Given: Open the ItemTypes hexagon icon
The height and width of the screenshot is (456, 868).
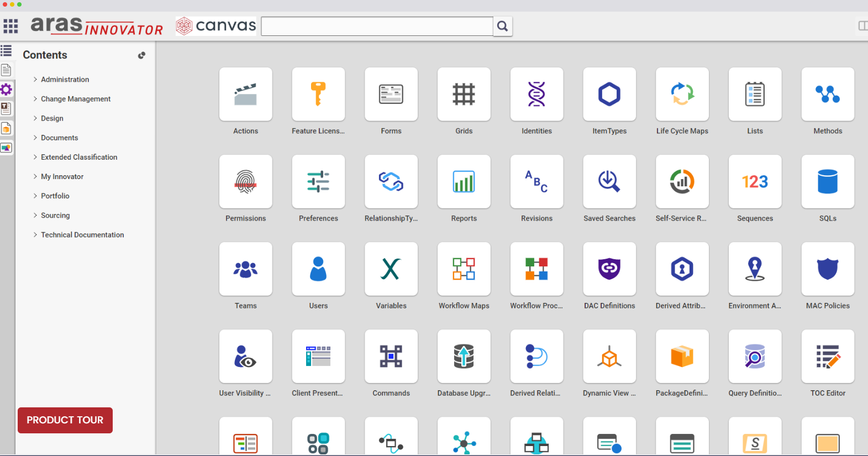Looking at the screenshot, I should pyautogui.click(x=609, y=95).
